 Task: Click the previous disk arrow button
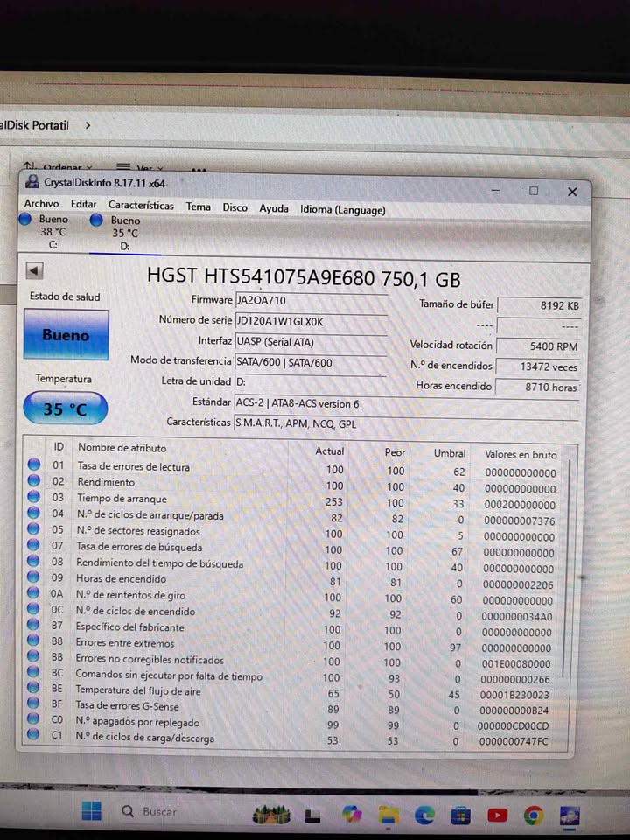pos(35,271)
